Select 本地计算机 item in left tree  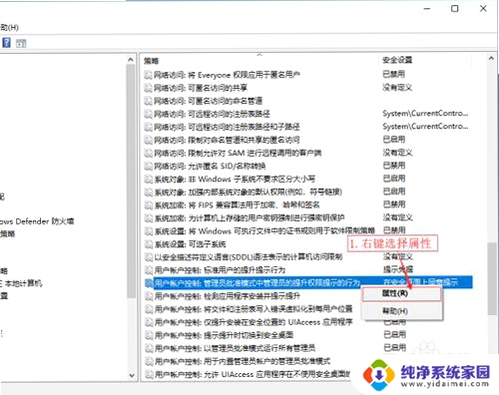tap(23, 283)
